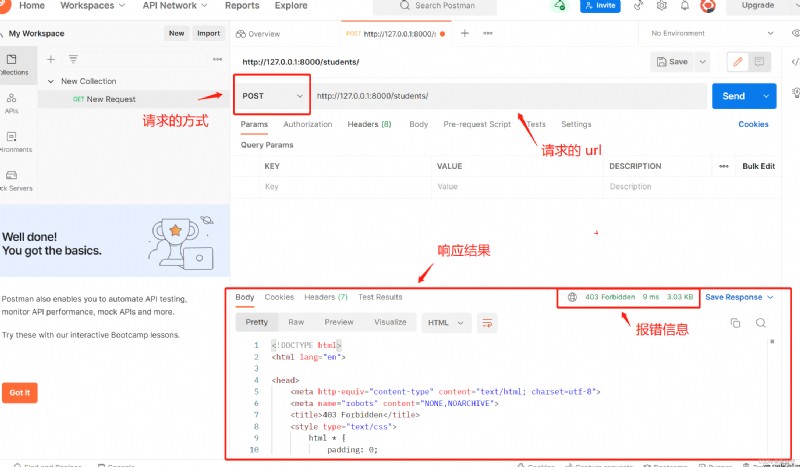This screenshot has height=467, width=800.
Task: Click the New button in My Workspace
Action: 177,33
